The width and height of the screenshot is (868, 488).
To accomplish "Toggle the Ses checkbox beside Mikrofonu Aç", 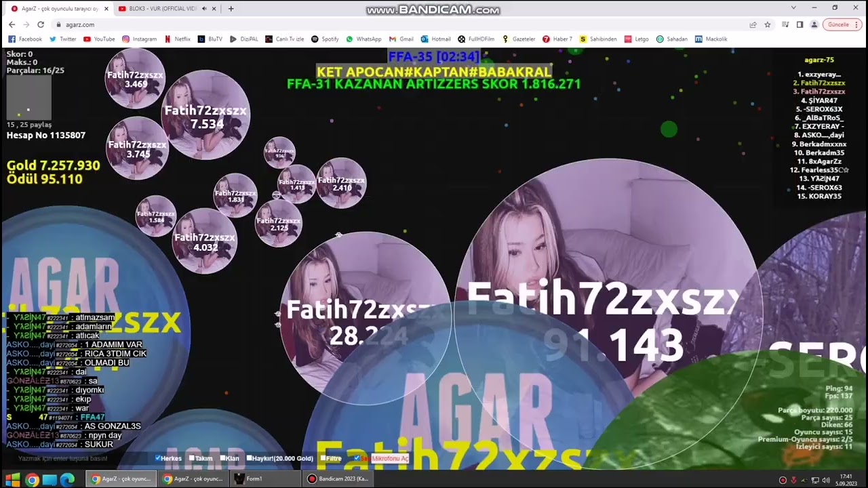I will coord(357,458).
